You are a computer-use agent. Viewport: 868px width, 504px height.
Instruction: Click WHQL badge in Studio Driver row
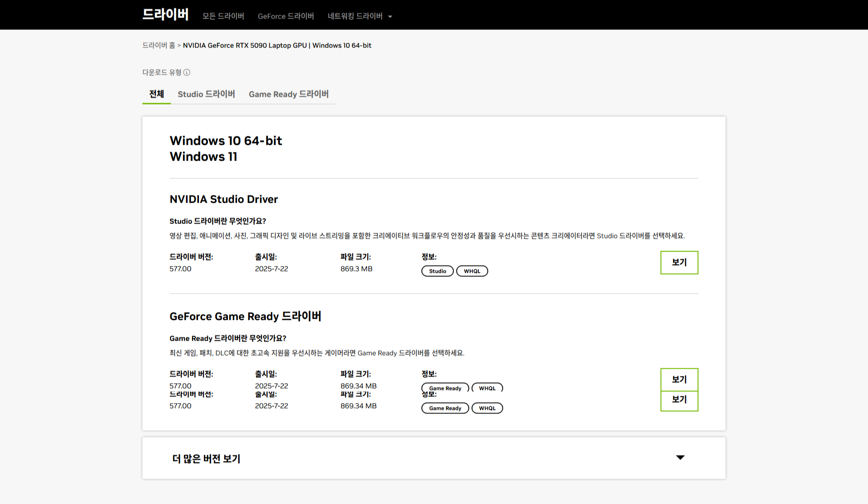tap(472, 271)
